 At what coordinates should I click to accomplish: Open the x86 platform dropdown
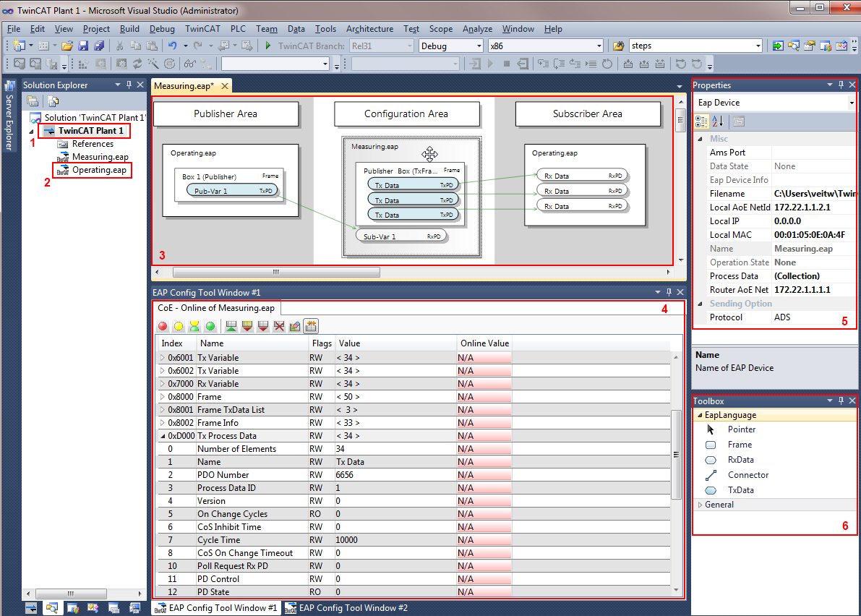pos(599,46)
